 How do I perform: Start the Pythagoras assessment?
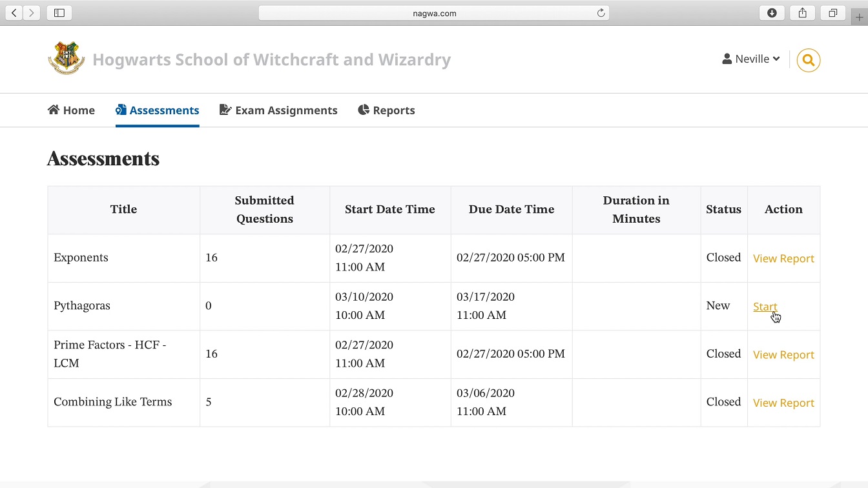(765, 307)
